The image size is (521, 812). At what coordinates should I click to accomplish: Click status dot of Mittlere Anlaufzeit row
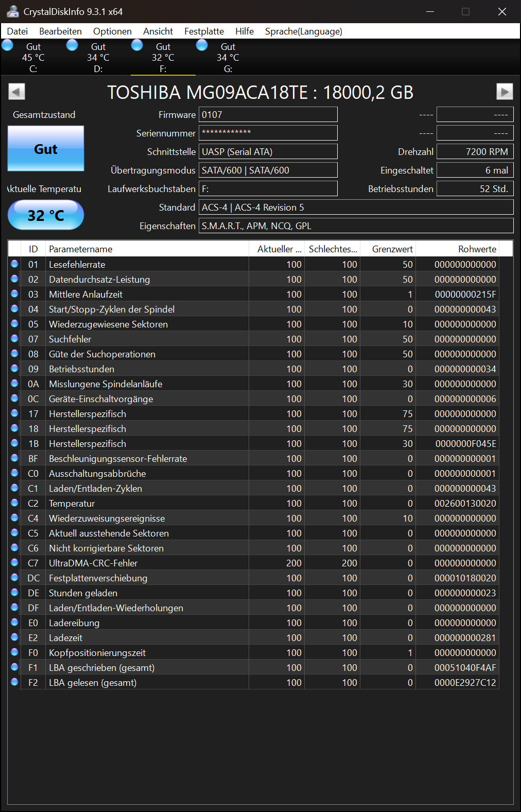point(14,293)
